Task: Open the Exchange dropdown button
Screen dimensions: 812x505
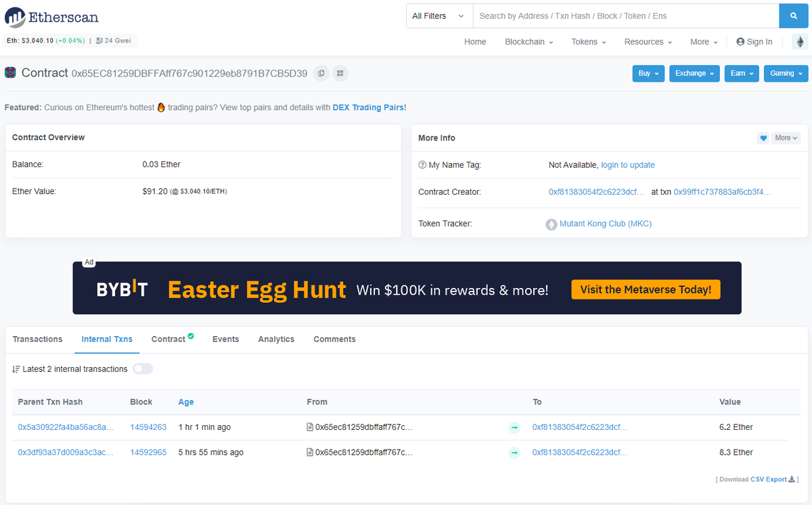Action: pos(694,73)
